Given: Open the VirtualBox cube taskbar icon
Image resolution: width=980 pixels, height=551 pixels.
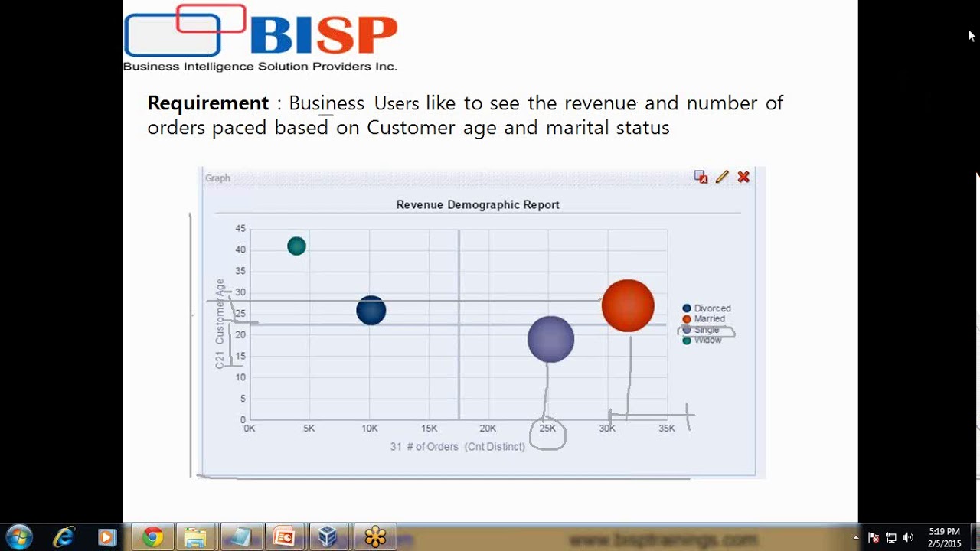Looking at the screenshot, I should (328, 537).
